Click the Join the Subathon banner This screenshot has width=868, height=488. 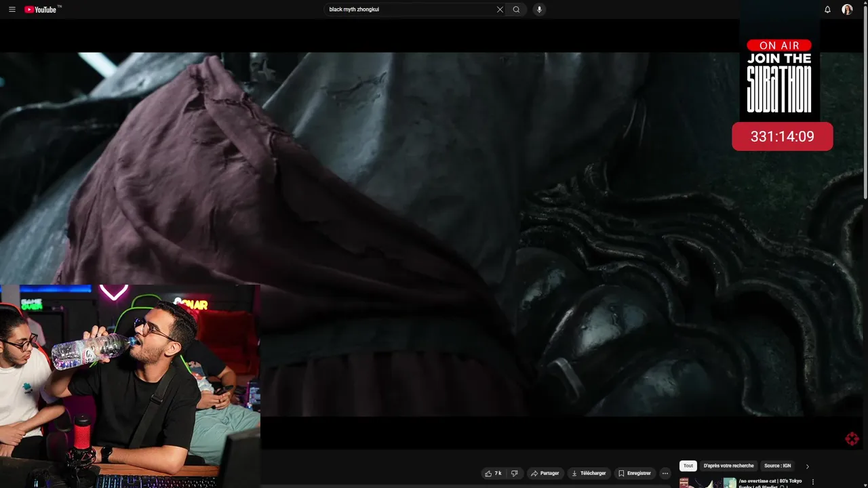click(x=779, y=76)
